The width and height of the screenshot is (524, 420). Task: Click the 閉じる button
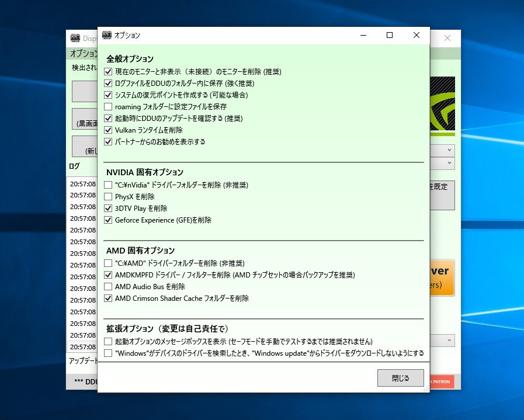pos(400,378)
